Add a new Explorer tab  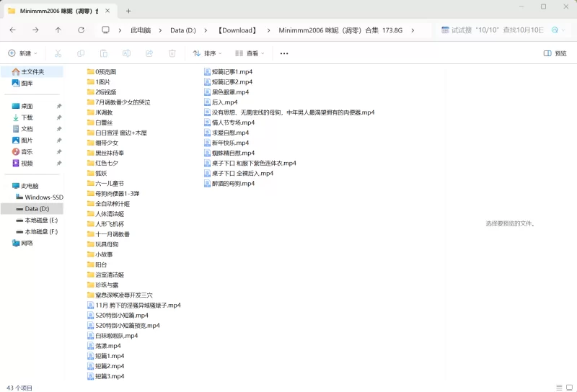click(x=128, y=11)
